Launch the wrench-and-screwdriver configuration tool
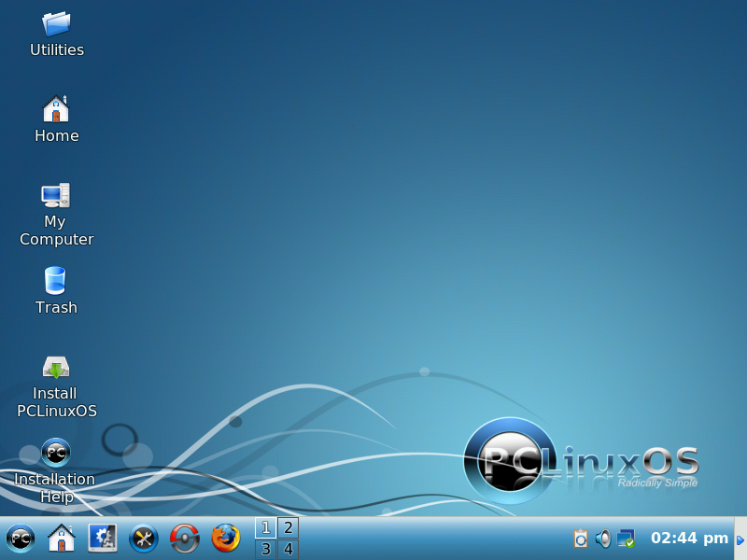This screenshot has width=747, height=560. pos(144,539)
